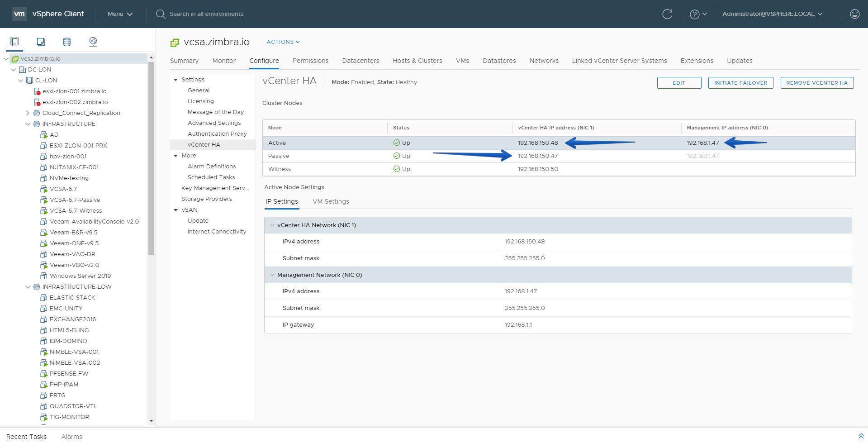Click the resource pool icon of Cloud_Connect_Replication

(x=37, y=113)
